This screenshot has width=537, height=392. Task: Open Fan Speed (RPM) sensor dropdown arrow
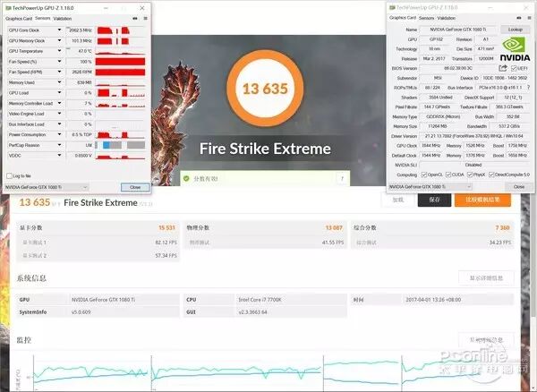59,72
